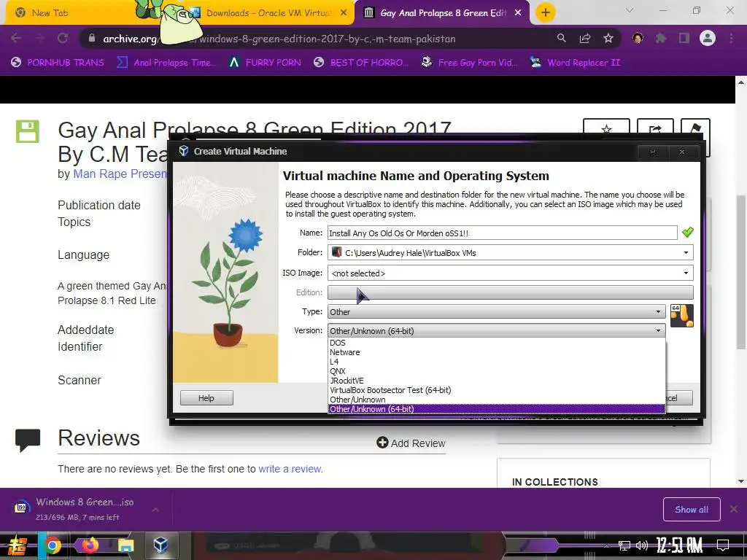747x560 pixels.
Task: Open a new tab with plus button
Action: pos(546,12)
